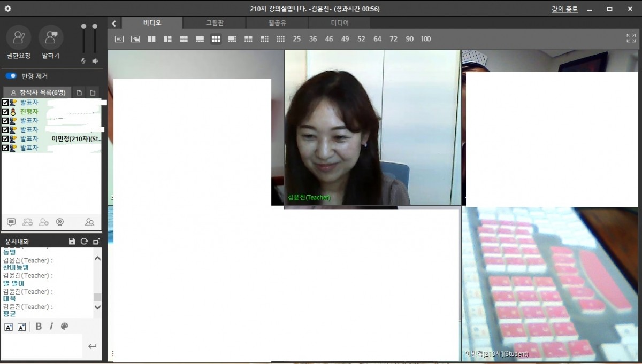The width and height of the screenshot is (642, 364).
Task: Toggle the 반향 제거 echo cancellation switch
Action: (11, 76)
